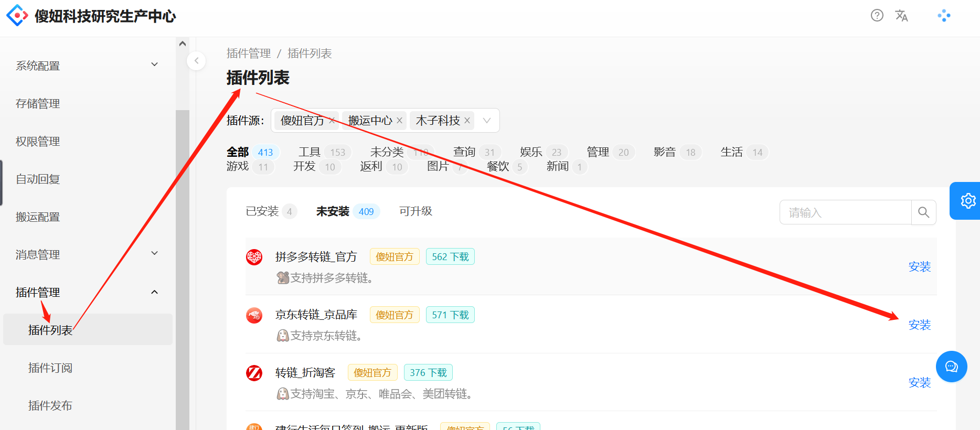Click the blue dots apps icon
The height and width of the screenshot is (430, 980).
(x=944, y=16)
